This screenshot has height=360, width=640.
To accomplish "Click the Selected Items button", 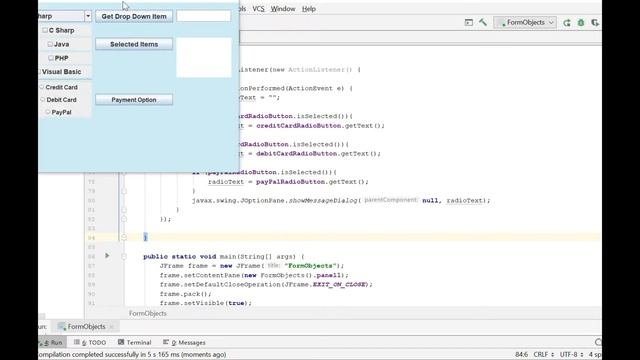I will pyautogui.click(x=134, y=44).
